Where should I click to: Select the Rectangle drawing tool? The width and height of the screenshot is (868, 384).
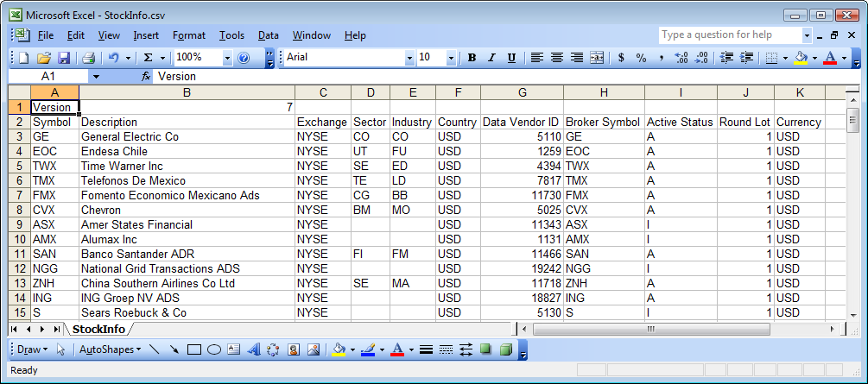(193, 349)
